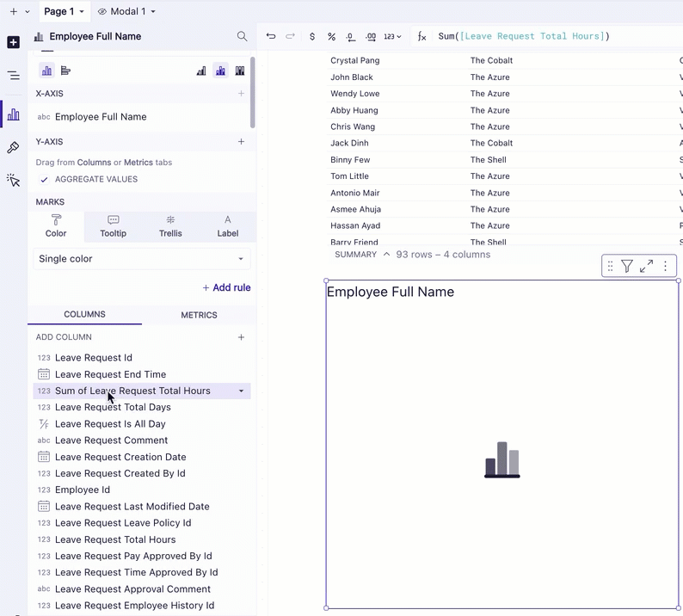Select the Trellis marks tab
Screen dimensions: 683x616
(170, 226)
